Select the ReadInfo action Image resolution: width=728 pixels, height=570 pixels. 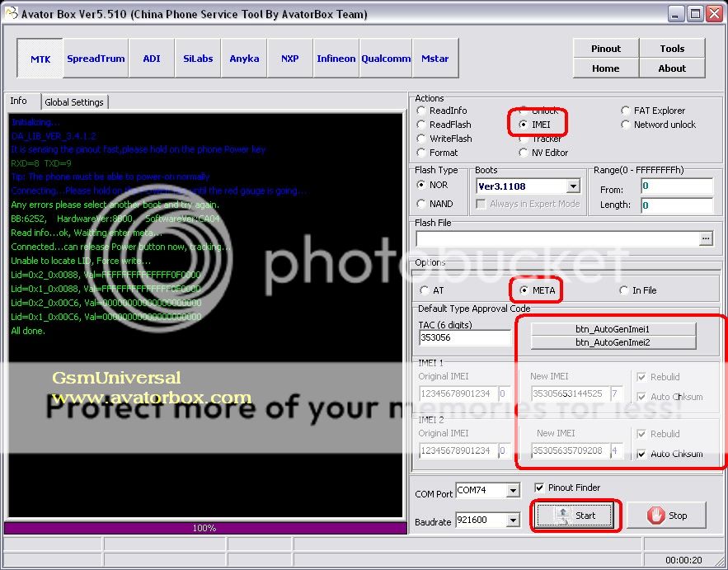pos(443,111)
